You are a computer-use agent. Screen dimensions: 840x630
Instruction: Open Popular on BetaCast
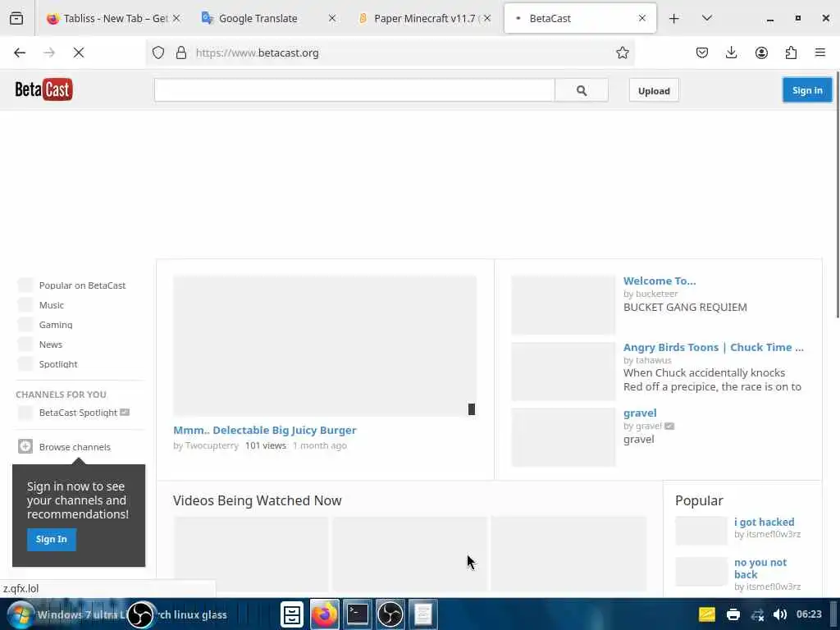82,285
